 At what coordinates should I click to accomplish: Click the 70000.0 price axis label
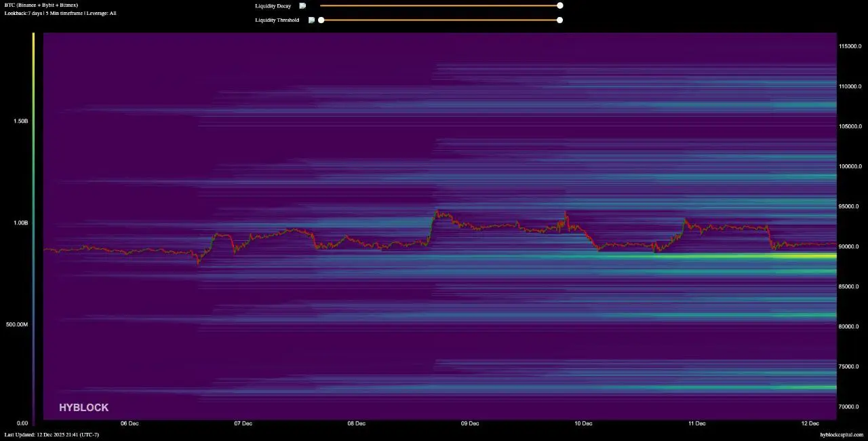pos(848,406)
